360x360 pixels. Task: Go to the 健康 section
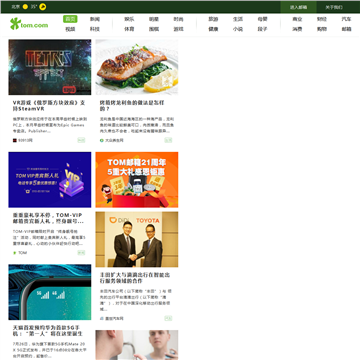pos(213,29)
